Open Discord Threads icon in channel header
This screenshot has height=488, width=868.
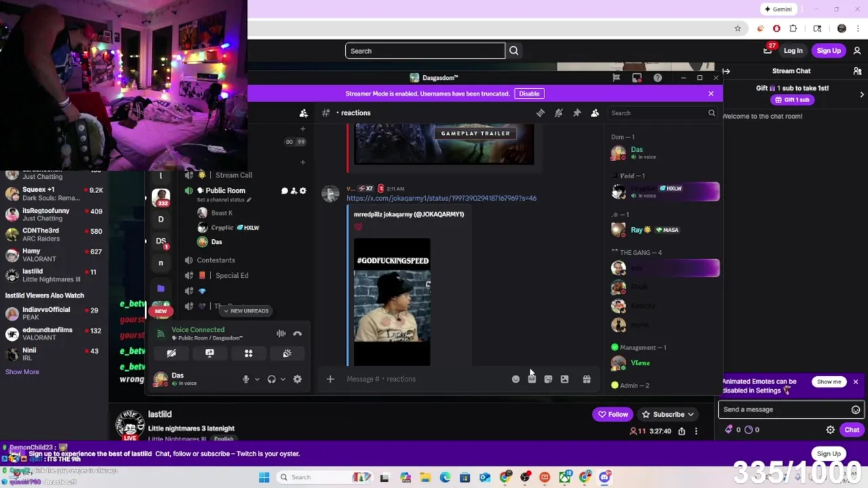pos(540,113)
